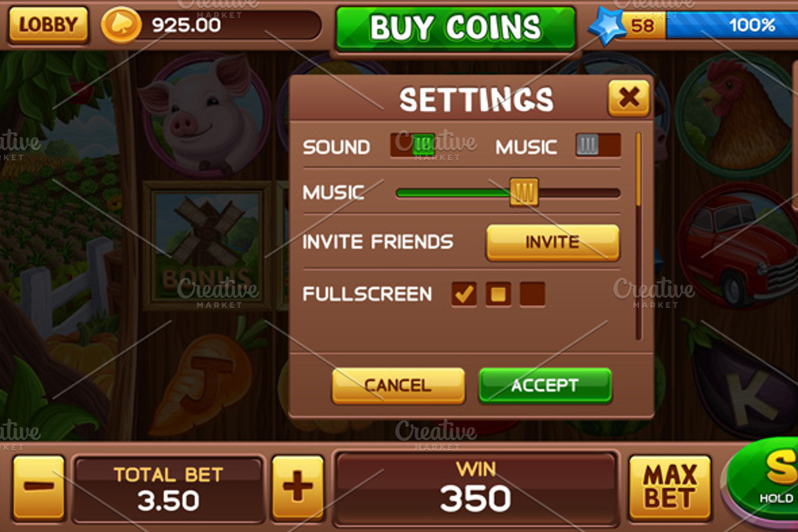Viewport: 798px width, 532px height.
Task: Toggle the Sound switch
Action: coord(412,145)
